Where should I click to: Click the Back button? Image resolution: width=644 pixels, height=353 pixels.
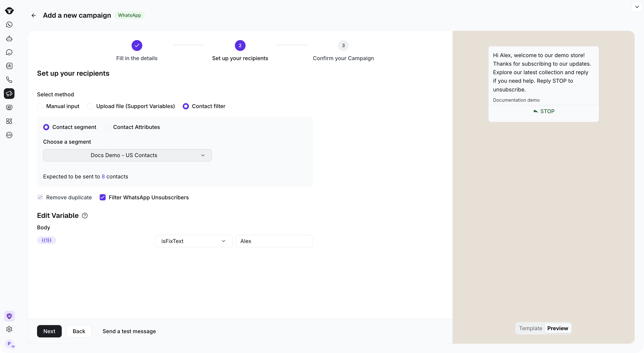point(79,331)
